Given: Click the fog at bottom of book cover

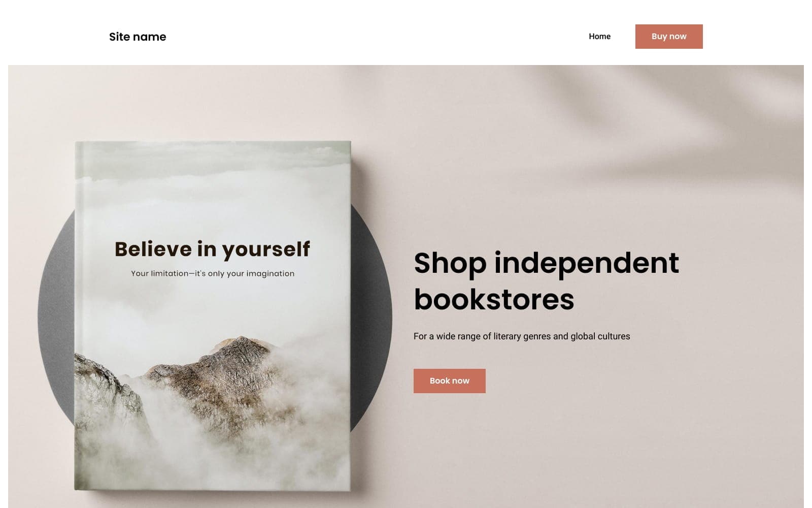Looking at the screenshot, I should [213, 457].
